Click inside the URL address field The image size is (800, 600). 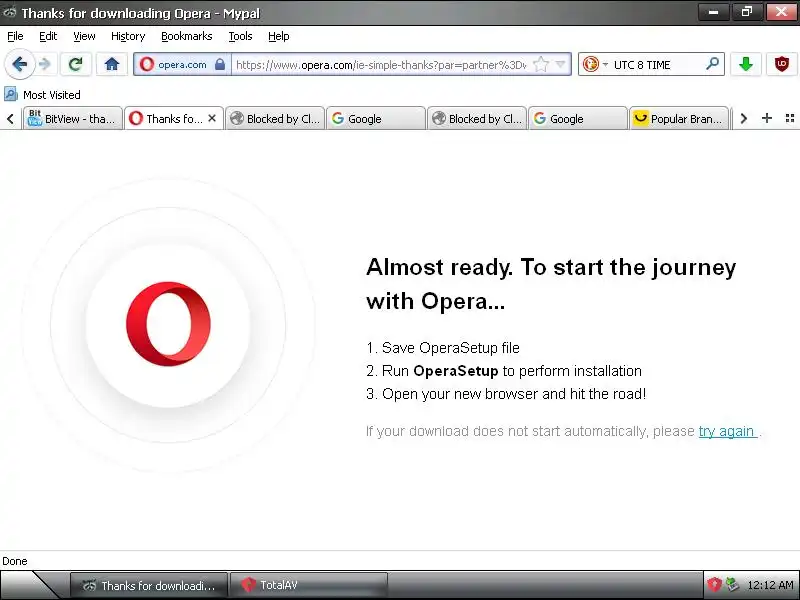click(381, 65)
